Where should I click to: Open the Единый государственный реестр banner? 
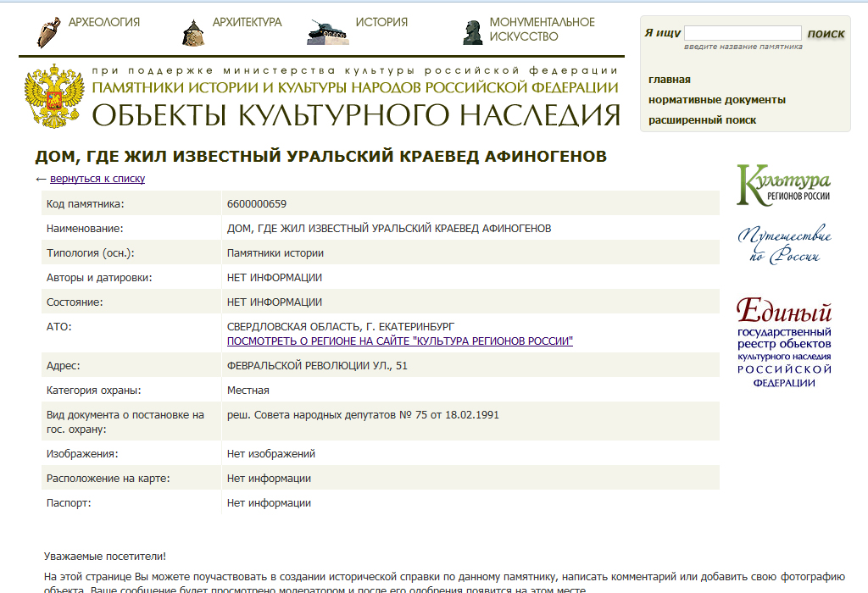[784, 343]
